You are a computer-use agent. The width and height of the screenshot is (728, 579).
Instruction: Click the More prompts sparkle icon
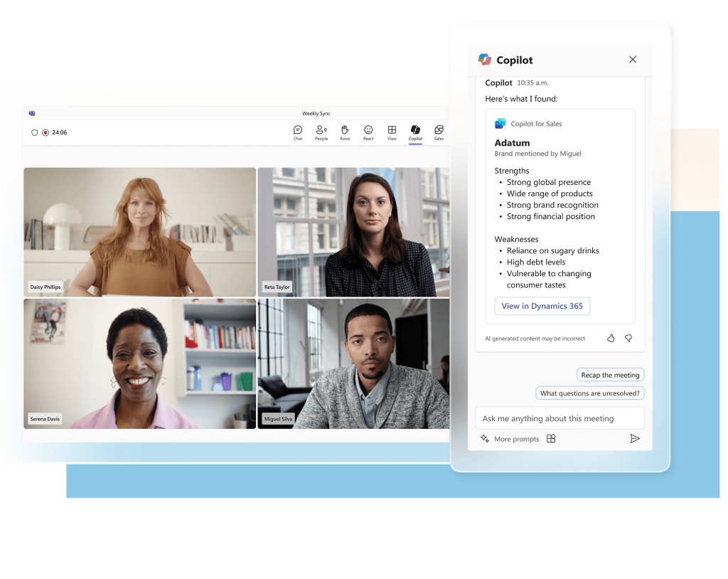(x=485, y=439)
